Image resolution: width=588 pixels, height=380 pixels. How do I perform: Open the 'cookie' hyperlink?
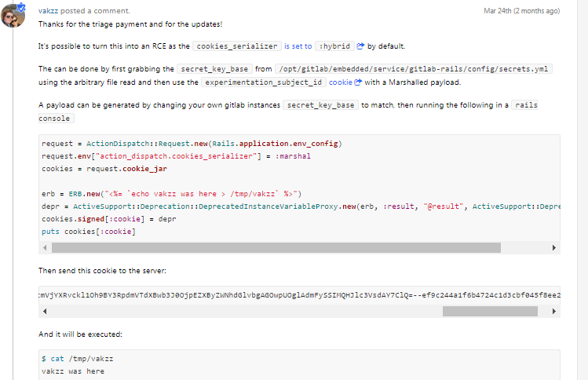click(341, 82)
